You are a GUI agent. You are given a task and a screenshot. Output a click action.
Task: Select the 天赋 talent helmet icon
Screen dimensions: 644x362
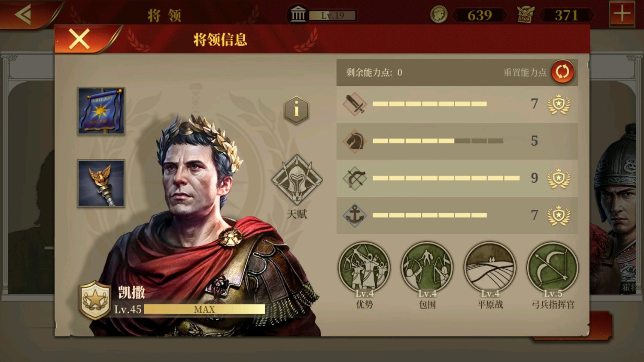tap(297, 180)
